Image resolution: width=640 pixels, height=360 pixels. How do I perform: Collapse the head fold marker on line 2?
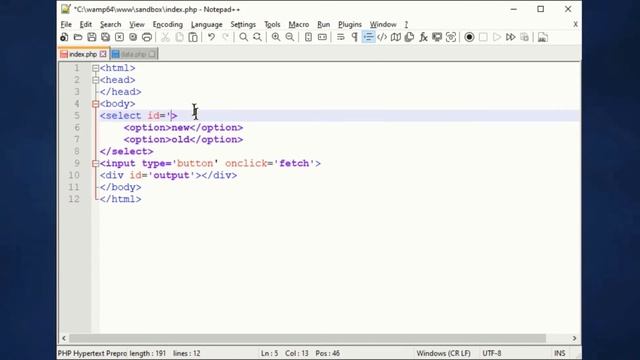point(95,80)
